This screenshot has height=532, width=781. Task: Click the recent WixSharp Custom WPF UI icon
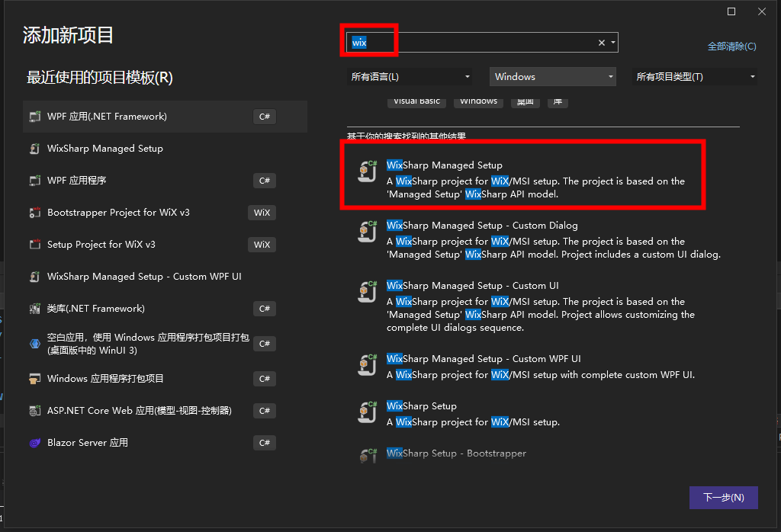[35, 276]
